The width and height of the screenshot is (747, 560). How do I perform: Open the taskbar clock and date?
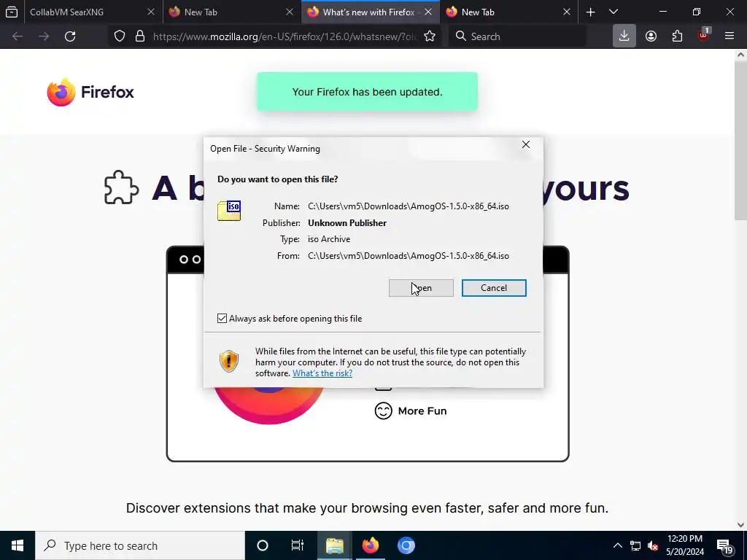click(685, 545)
